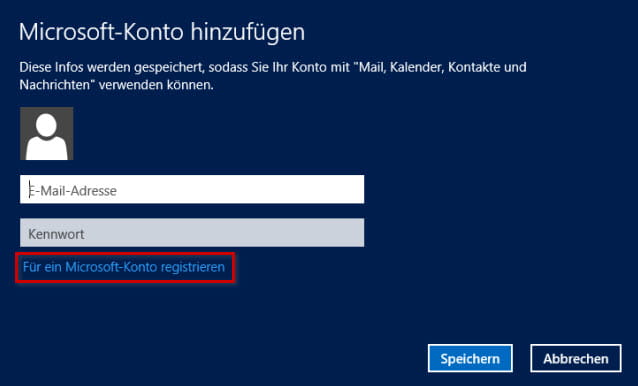Focus the E-Mail-Adresse input field
This screenshot has width=638, height=386.
[x=192, y=189]
